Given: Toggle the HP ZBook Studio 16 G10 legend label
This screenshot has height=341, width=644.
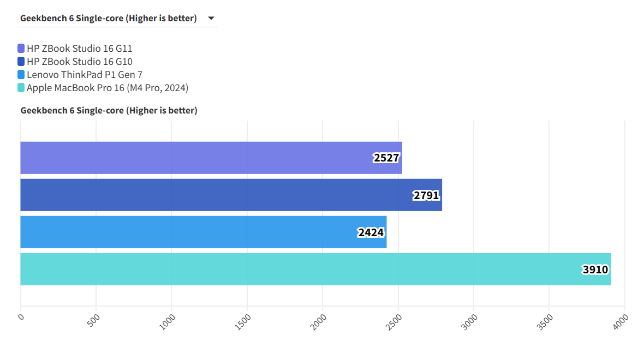Looking at the screenshot, I should click(80, 62).
